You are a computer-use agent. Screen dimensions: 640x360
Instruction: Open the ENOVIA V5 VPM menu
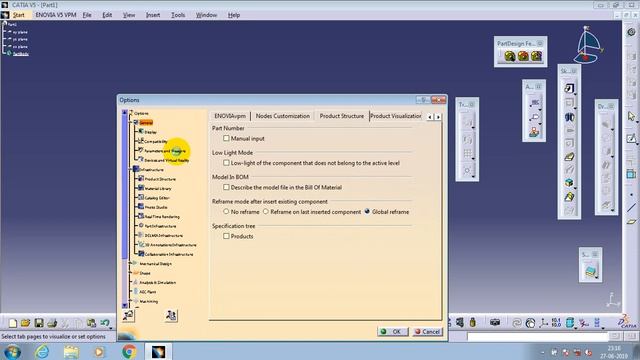56,15
